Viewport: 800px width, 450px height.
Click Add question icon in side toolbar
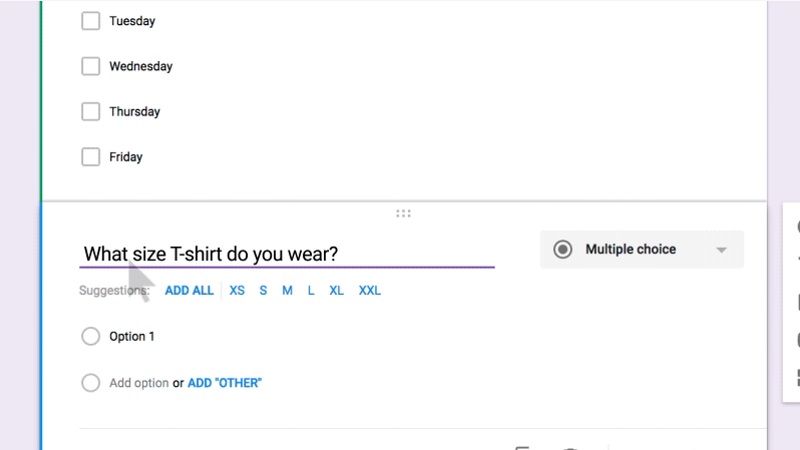(797, 227)
